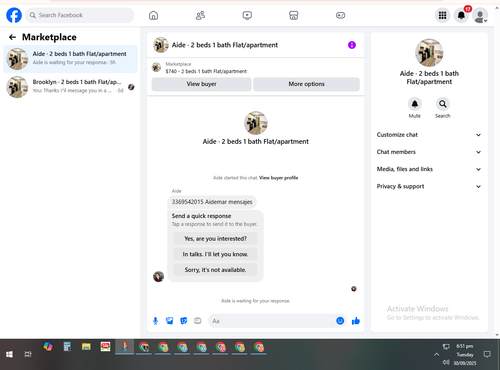Open the emoji picker in message box
The height and width of the screenshot is (370, 500).
(x=340, y=321)
